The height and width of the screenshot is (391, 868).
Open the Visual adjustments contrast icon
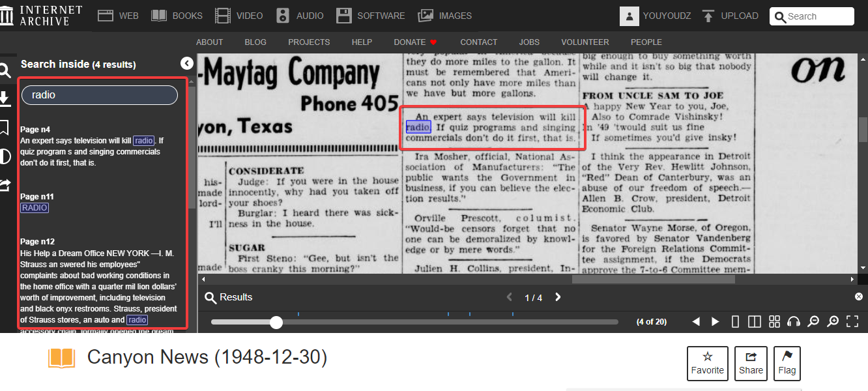click(x=5, y=156)
